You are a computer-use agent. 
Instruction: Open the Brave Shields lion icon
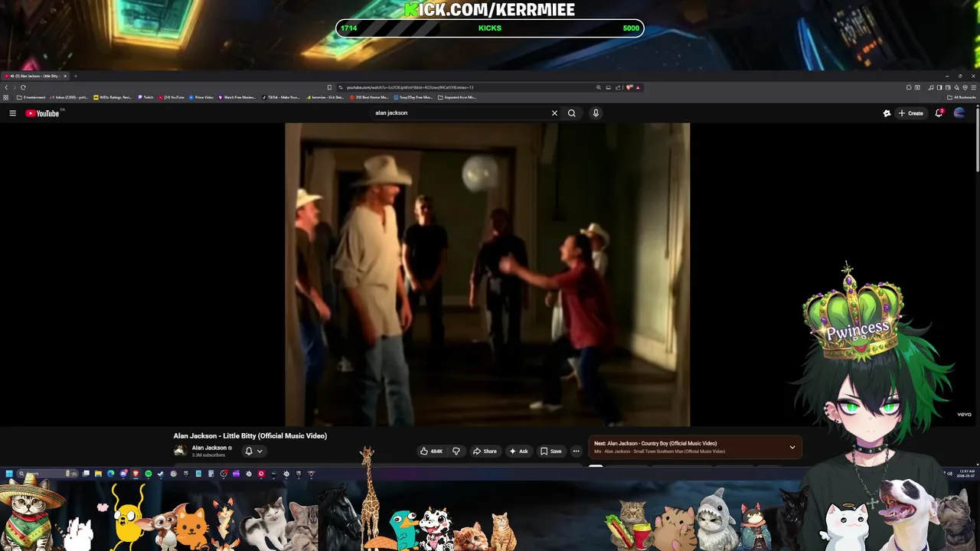coord(629,87)
